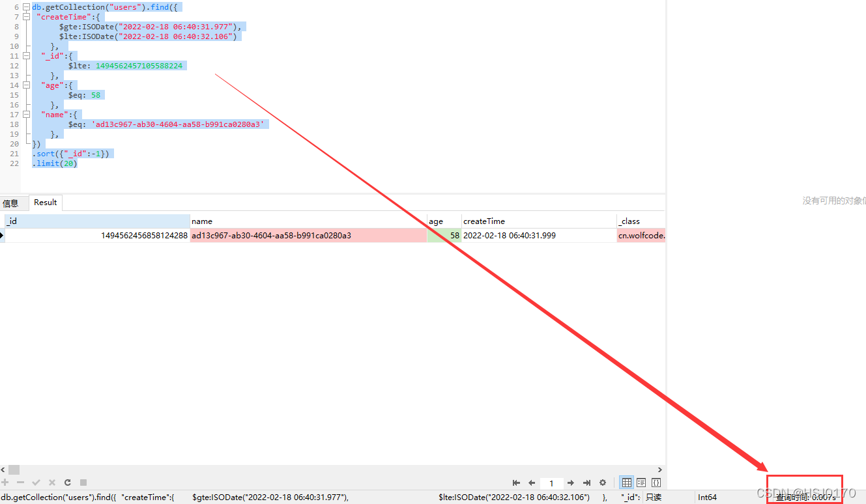Switch to grid view

[627, 483]
